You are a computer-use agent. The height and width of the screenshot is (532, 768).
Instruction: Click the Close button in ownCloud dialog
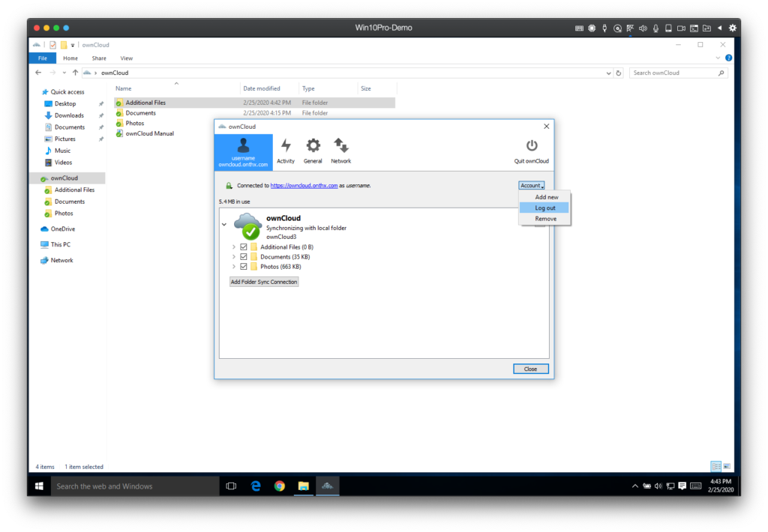tap(530, 369)
